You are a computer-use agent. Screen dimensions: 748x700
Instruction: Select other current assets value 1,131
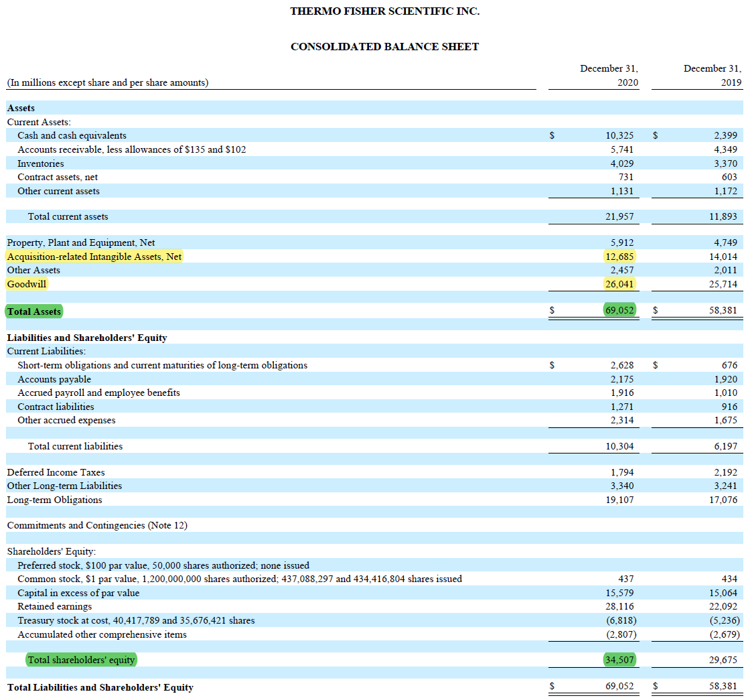click(621, 191)
